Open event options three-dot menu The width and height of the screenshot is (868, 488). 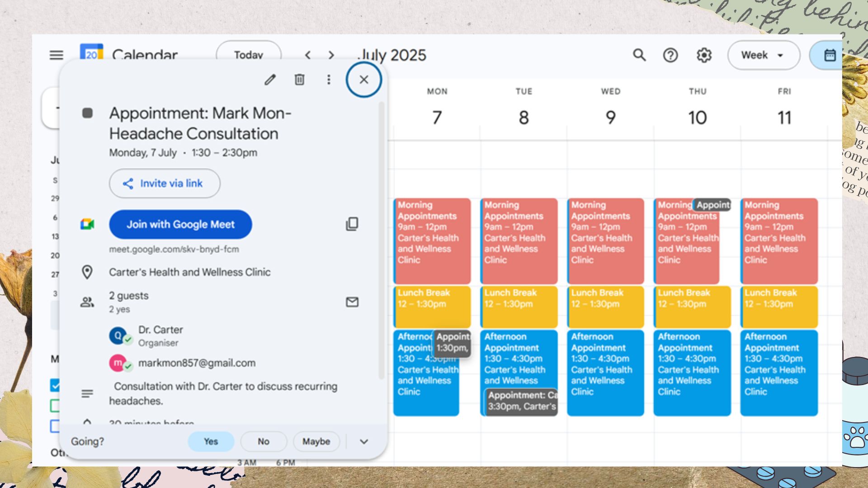pos(329,80)
